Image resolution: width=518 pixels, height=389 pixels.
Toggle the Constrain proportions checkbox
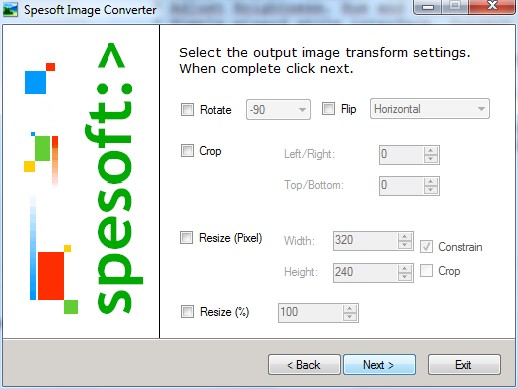click(426, 247)
